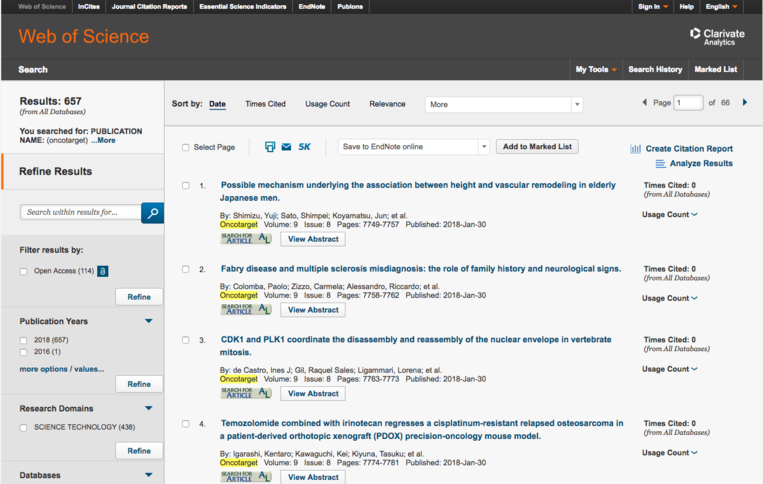The width and height of the screenshot is (763, 484).
Task: Open Help in the top bar
Action: coord(687,7)
